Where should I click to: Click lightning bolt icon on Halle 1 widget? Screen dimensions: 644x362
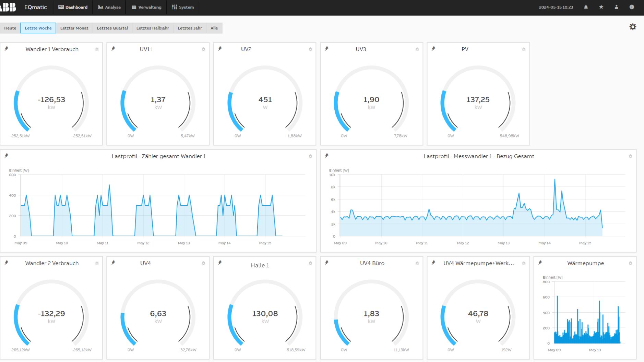pos(220,263)
